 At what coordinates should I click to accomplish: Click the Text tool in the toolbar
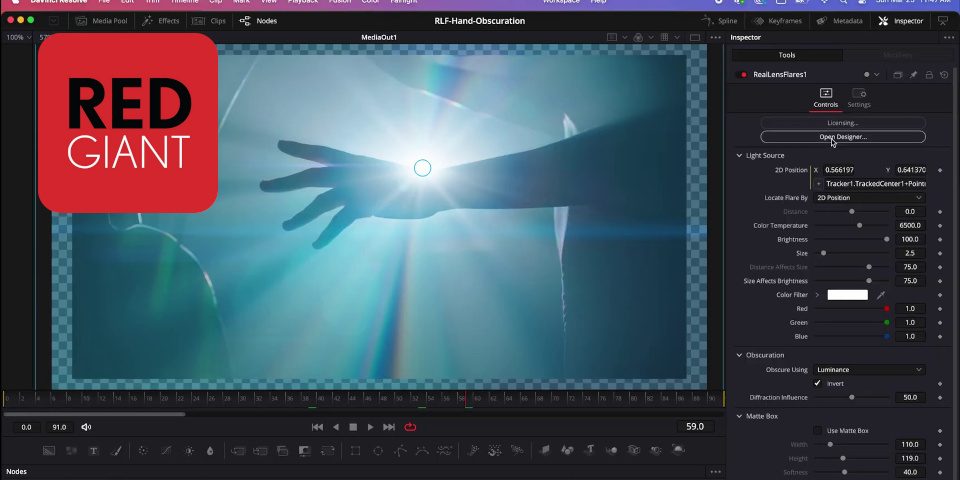94,451
